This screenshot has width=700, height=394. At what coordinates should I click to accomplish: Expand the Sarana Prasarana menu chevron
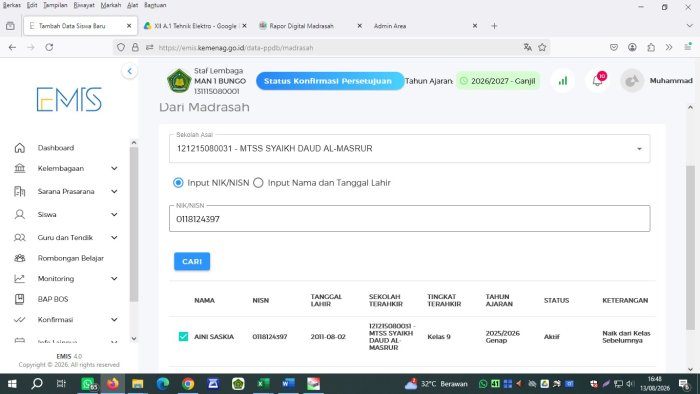(114, 191)
